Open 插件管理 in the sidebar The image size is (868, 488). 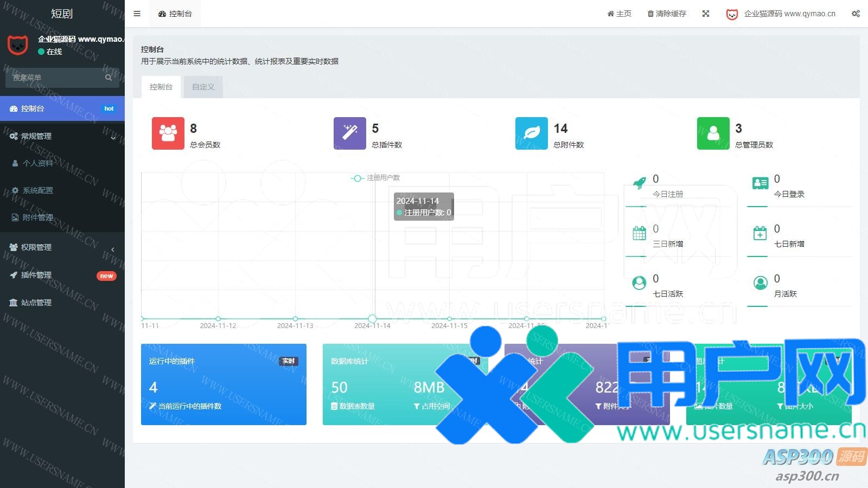point(62,275)
